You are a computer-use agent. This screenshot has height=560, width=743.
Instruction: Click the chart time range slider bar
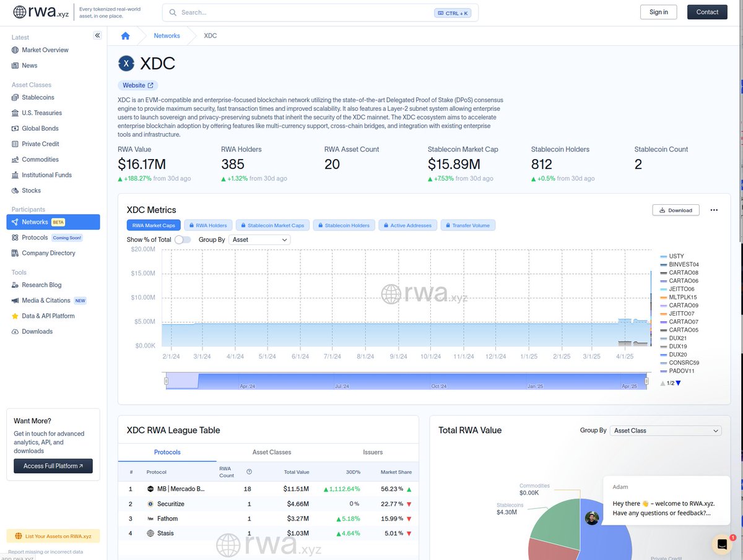tap(406, 381)
